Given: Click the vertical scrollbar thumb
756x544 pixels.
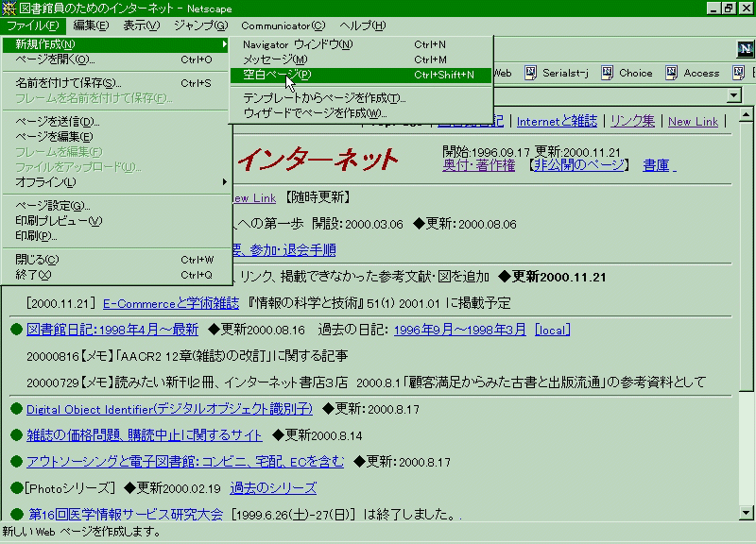Looking at the screenshot, I should [x=746, y=256].
